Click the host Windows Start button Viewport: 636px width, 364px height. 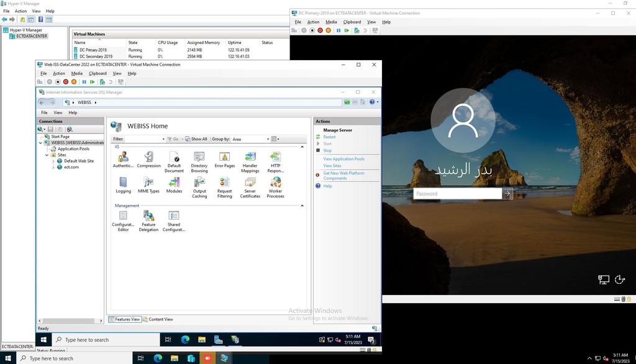[x=8, y=358]
